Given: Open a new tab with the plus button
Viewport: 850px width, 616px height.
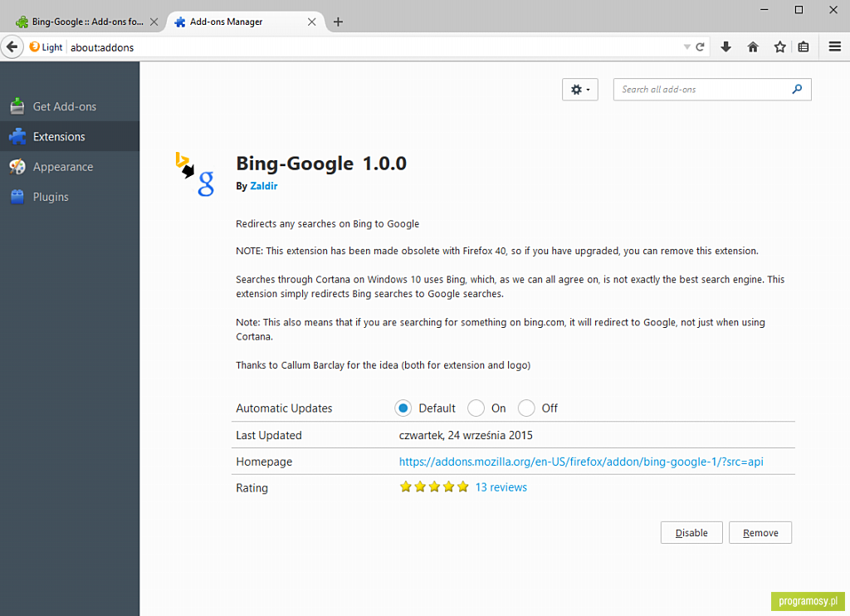Looking at the screenshot, I should [338, 22].
